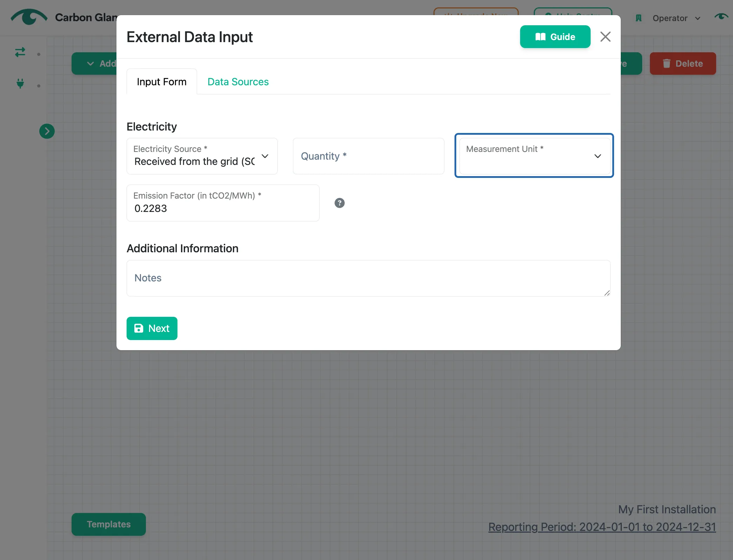Select the Input Form tab
Screen dimensions: 733x560
click(162, 82)
